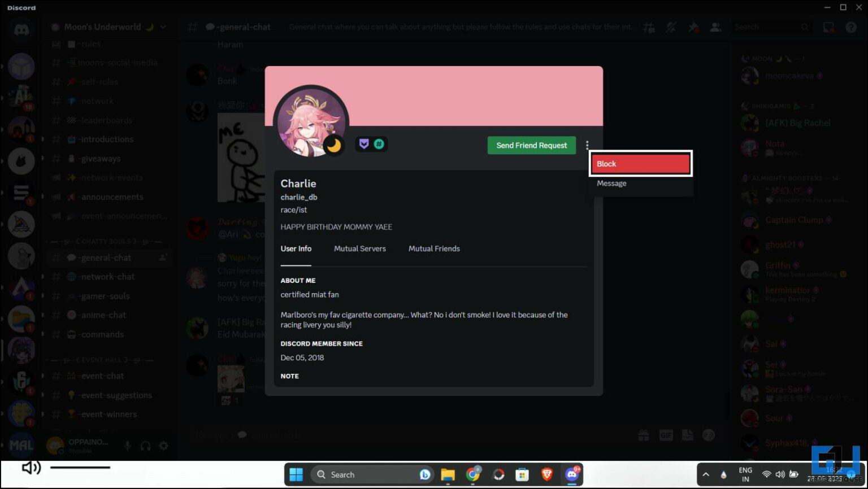Open the Help question mark button
868x489 pixels.
click(x=850, y=27)
